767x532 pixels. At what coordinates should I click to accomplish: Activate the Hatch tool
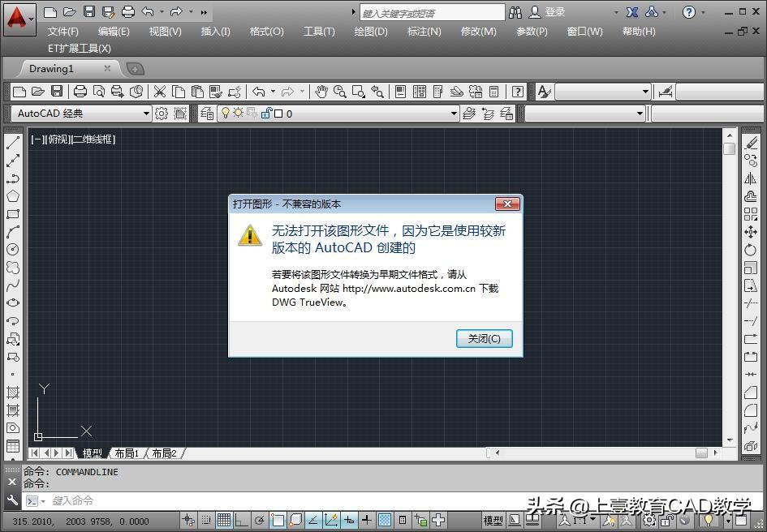click(12, 392)
